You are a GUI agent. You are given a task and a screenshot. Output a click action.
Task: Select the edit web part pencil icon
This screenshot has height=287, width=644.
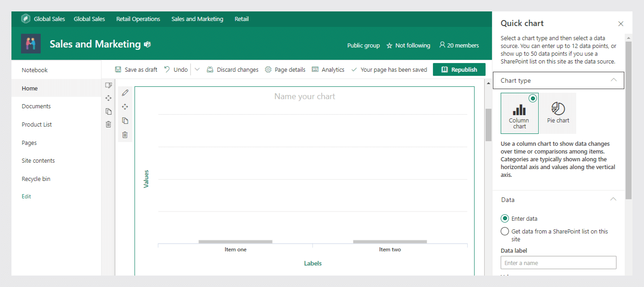(x=125, y=92)
